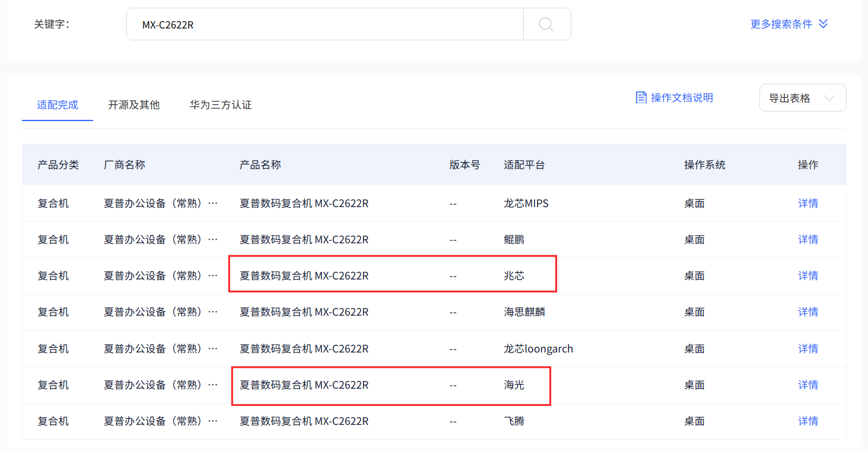Click the vendor name in the 飞腾 row
This screenshot has width=868, height=451.
point(161,421)
